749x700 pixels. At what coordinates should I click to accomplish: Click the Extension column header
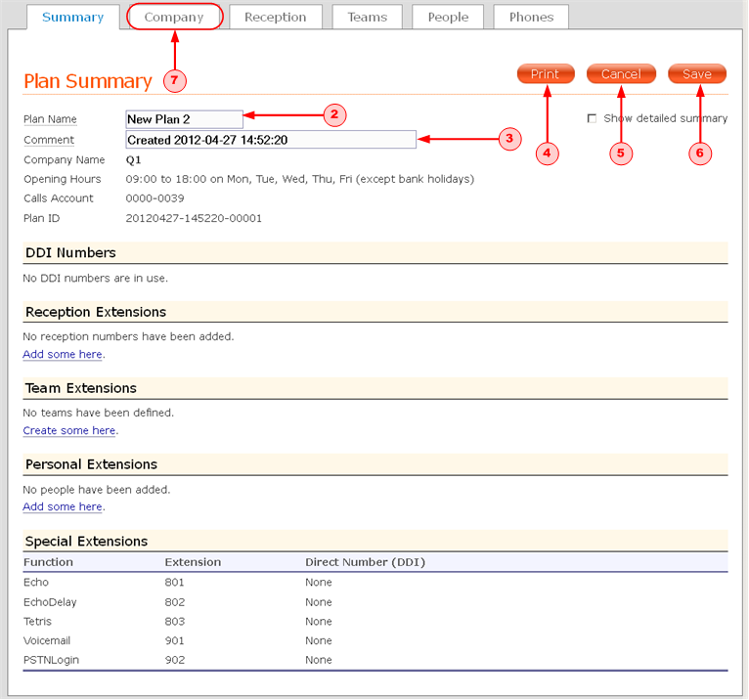pos(193,562)
